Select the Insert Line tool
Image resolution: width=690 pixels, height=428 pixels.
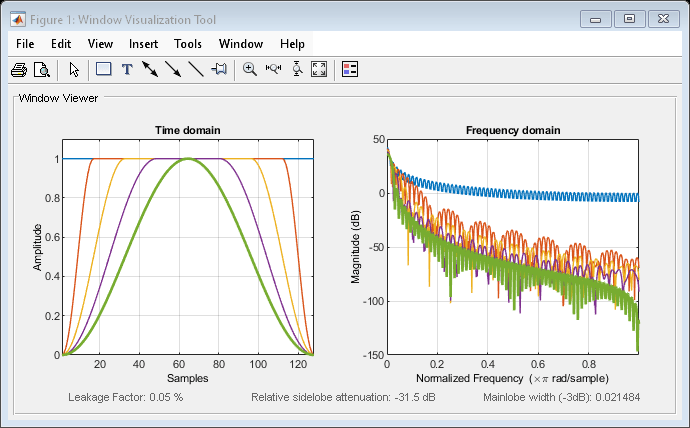[196, 70]
